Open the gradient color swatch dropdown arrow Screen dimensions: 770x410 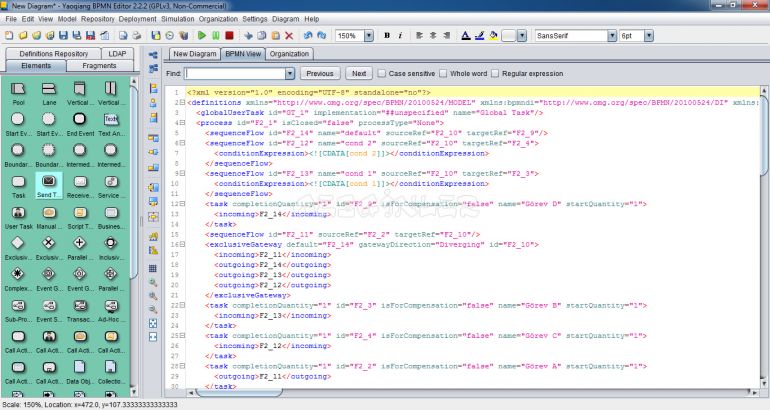(x=522, y=35)
